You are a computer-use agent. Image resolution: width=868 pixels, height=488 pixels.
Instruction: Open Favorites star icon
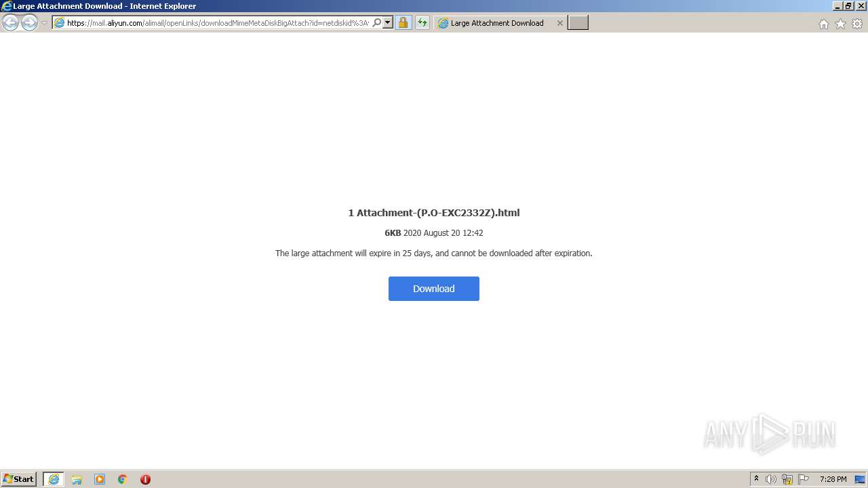[x=840, y=24]
